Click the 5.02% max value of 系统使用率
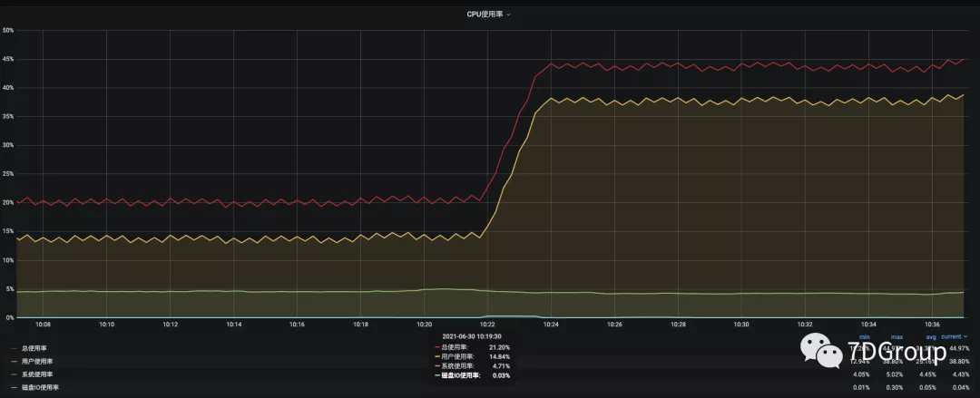Screen dimensions: 980x398 [x=895, y=374]
